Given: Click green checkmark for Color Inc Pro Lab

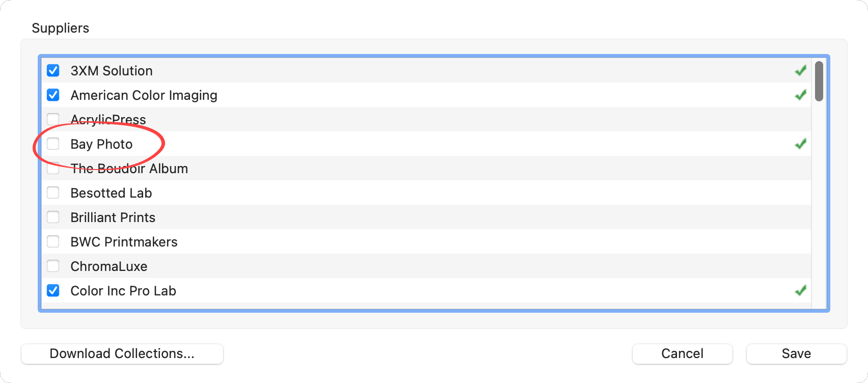Looking at the screenshot, I should tap(800, 291).
